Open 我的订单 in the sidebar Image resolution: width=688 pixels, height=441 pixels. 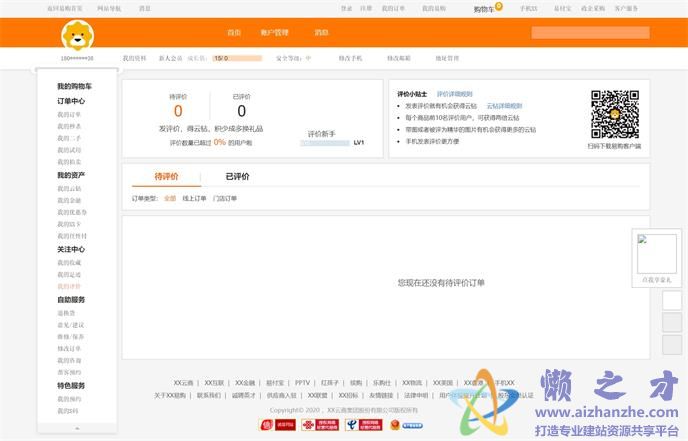69,115
